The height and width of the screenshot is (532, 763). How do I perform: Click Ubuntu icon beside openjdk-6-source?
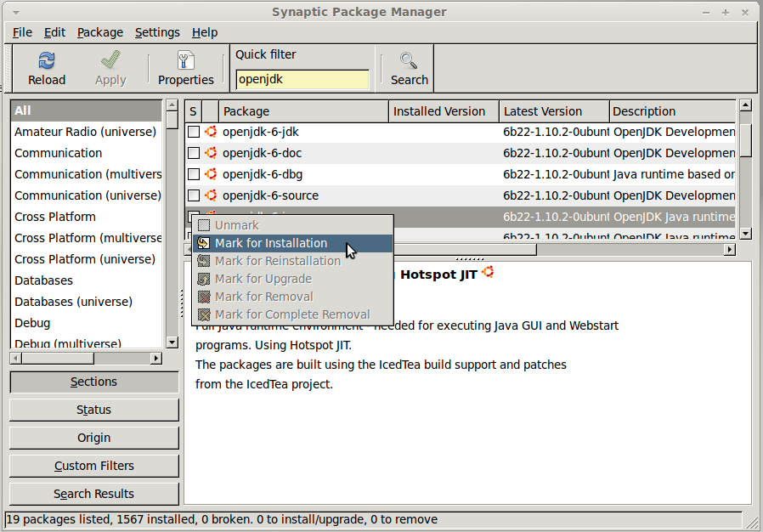[x=211, y=195]
